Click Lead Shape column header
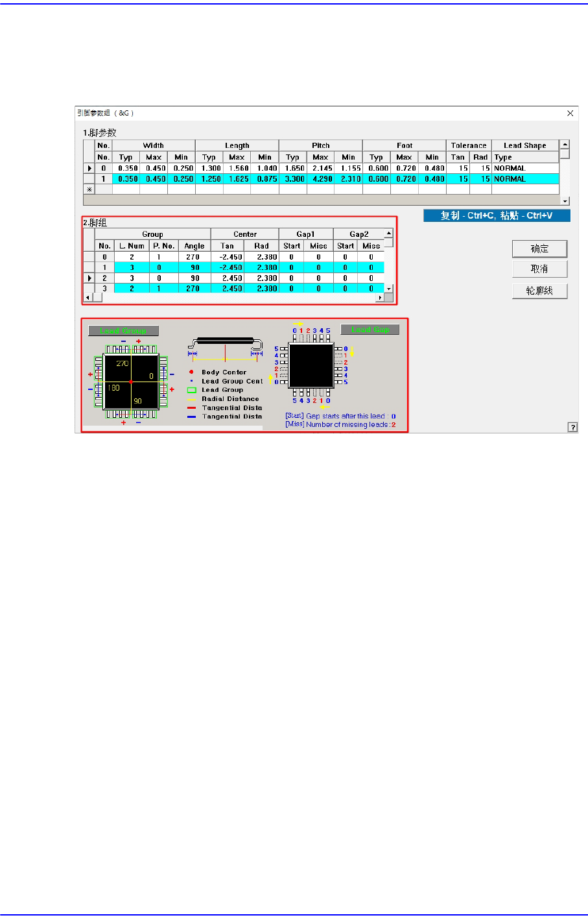This screenshot has width=588, height=922. point(525,145)
